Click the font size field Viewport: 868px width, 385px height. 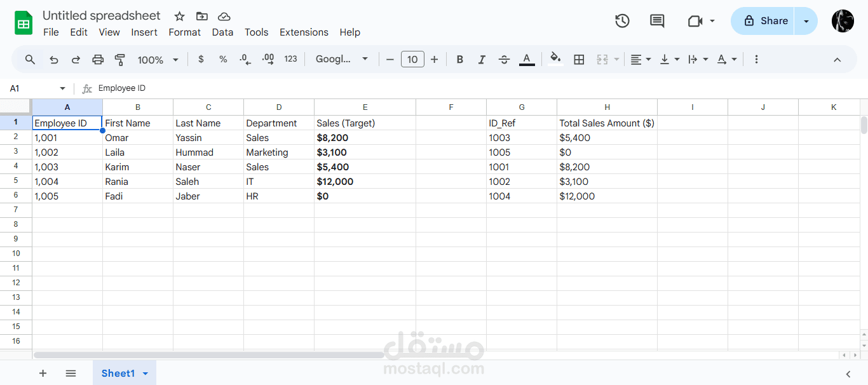(x=412, y=59)
